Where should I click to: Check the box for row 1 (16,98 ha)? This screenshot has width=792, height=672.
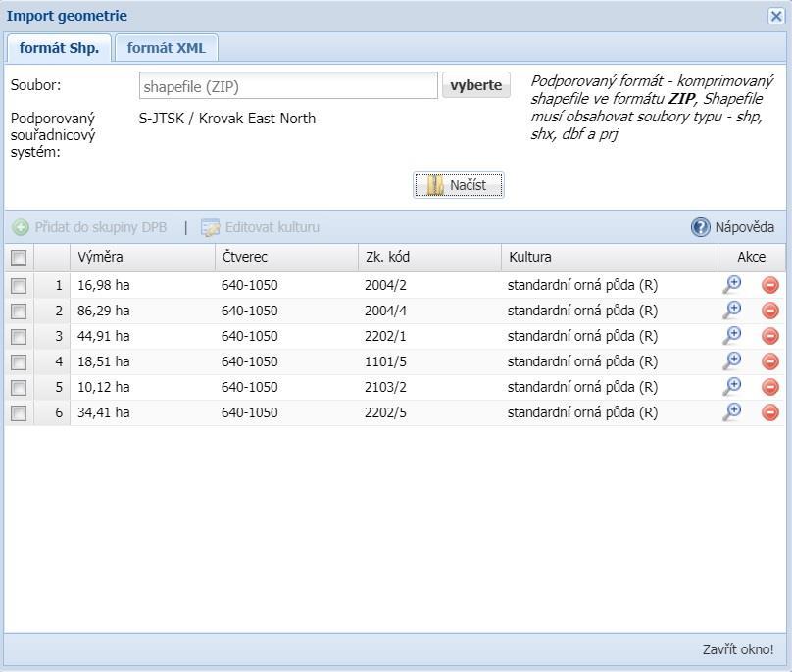click(19, 286)
